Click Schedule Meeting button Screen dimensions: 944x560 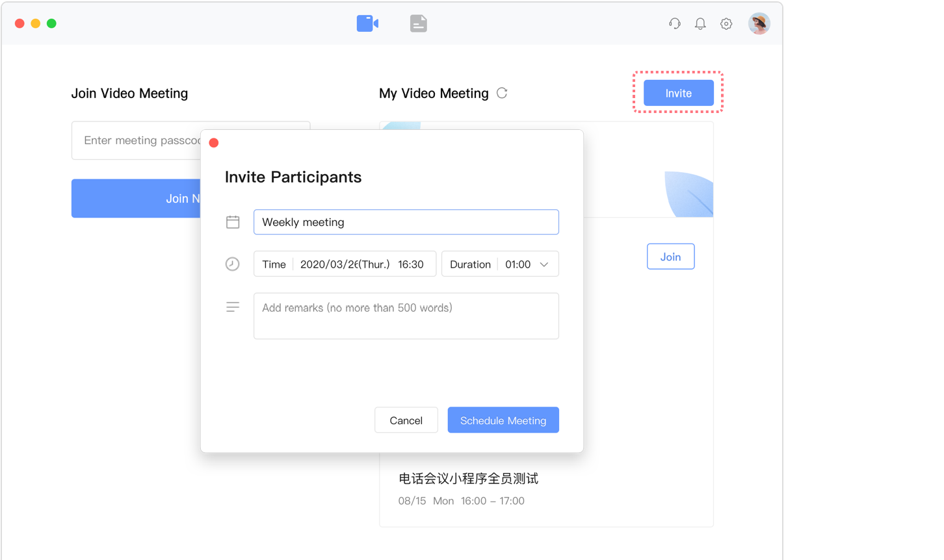point(503,420)
